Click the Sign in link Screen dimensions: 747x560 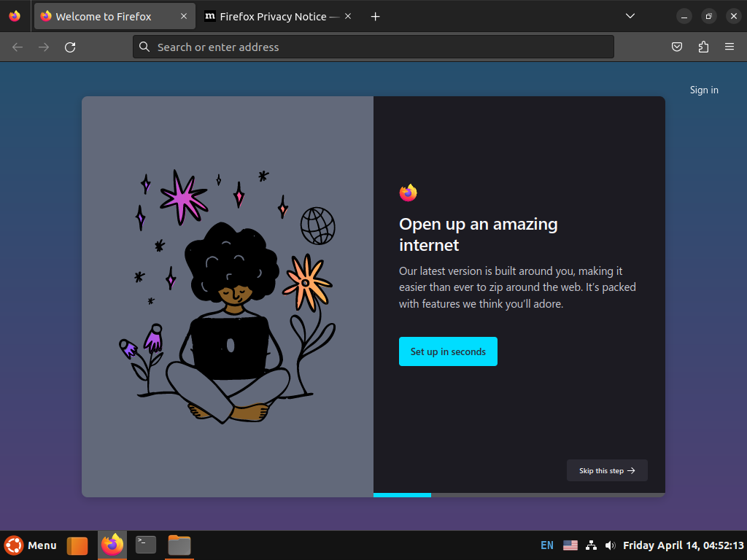coord(704,90)
